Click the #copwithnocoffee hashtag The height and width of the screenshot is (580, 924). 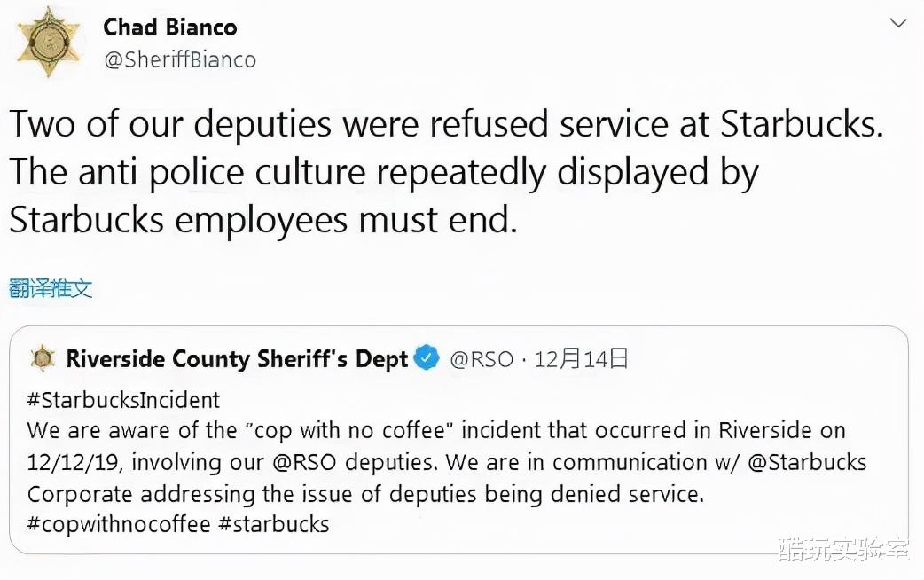tap(119, 524)
